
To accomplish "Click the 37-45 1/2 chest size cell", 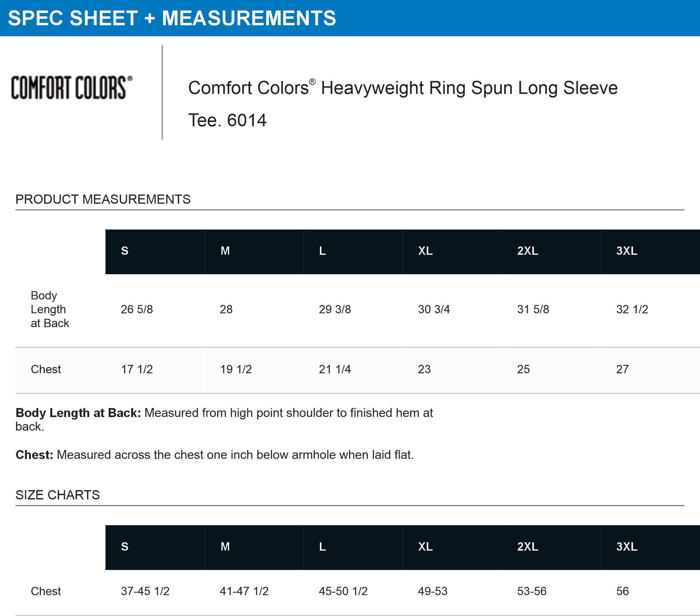I will coord(145,591).
